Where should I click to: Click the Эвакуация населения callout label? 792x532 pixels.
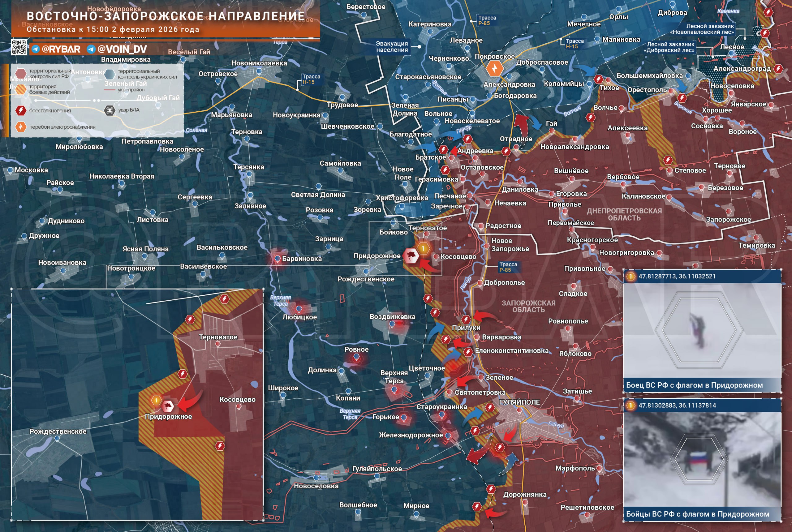pyautogui.click(x=391, y=46)
